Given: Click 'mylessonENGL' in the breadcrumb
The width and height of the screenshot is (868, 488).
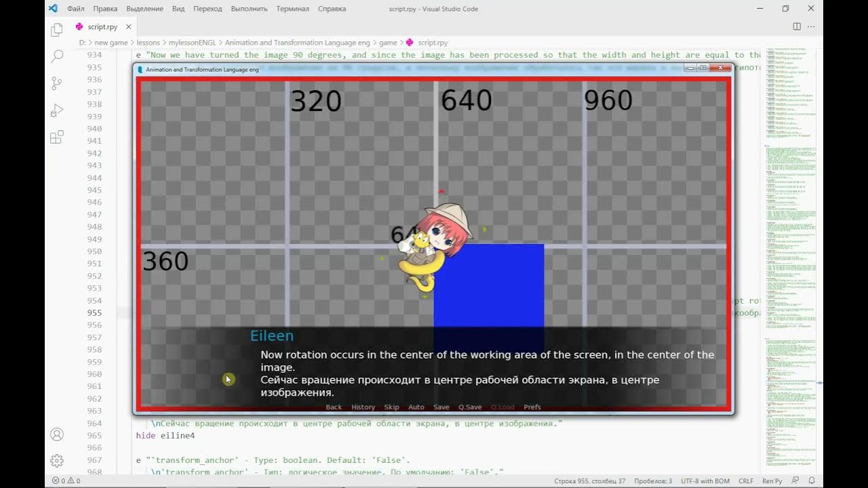Looking at the screenshot, I should (x=193, y=43).
